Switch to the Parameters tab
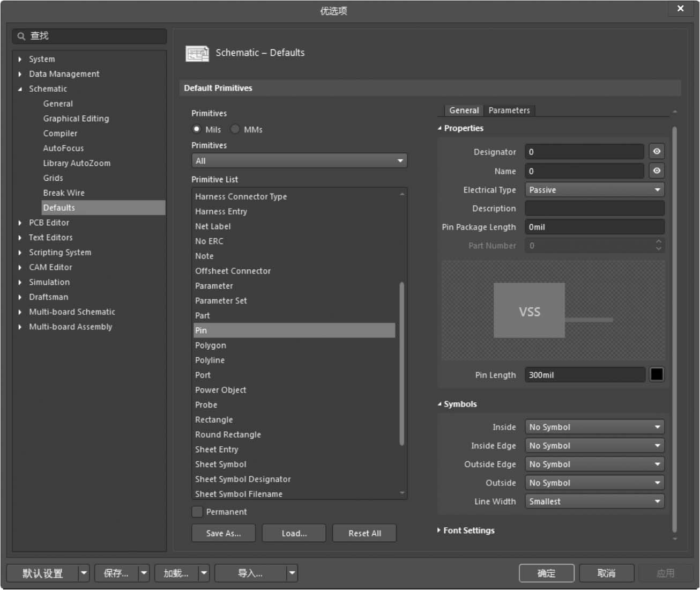This screenshot has height=590, width=700. tap(509, 110)
